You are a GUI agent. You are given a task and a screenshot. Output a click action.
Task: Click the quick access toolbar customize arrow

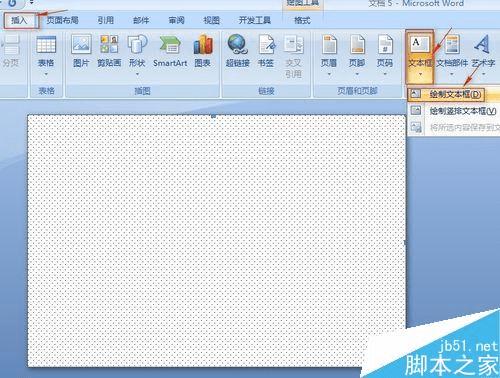tap(32, 3)
